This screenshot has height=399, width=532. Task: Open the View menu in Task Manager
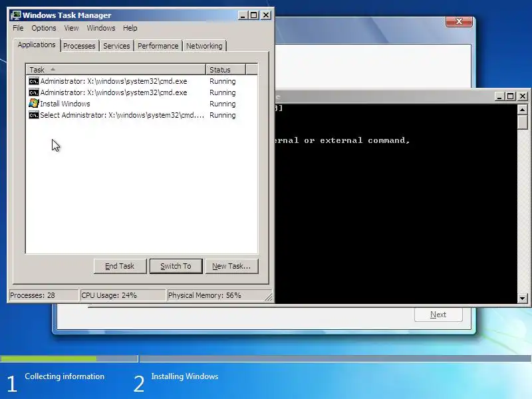coord(71,28)
